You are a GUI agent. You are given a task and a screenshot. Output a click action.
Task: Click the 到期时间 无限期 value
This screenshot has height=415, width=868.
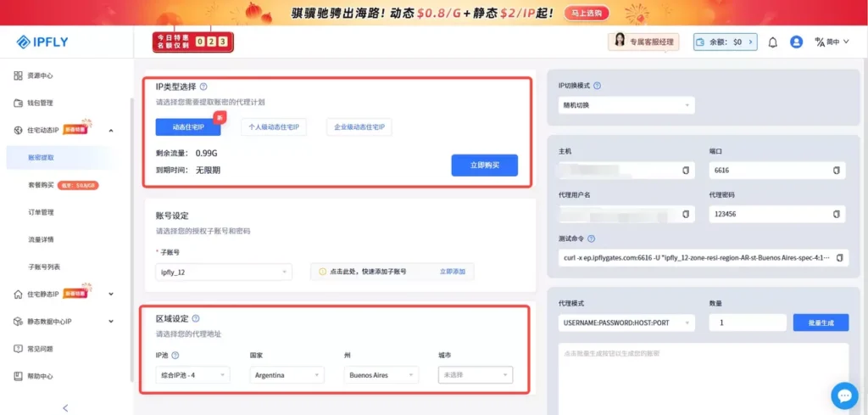[x=209, y=170]
